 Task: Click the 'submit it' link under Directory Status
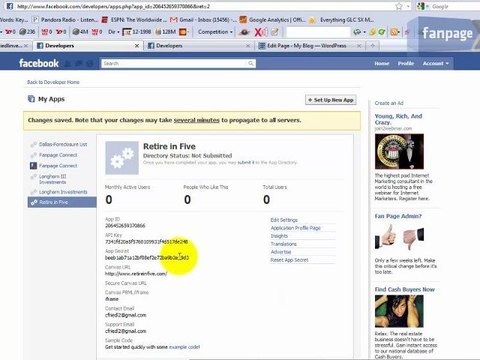point(246,162)
